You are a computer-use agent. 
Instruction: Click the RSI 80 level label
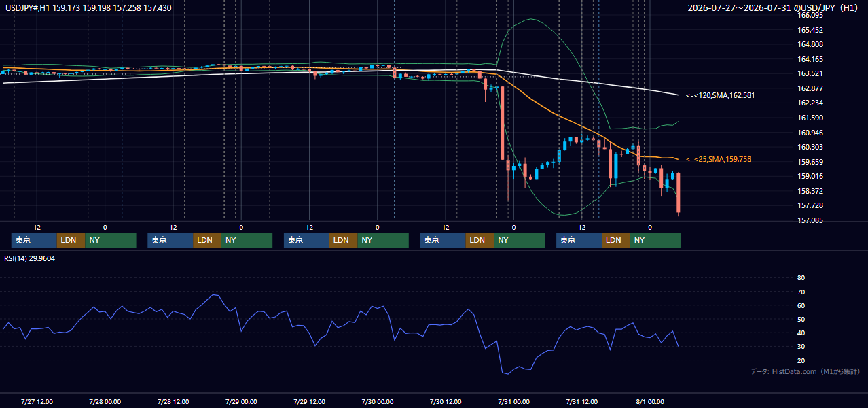[x=801, y=278]
